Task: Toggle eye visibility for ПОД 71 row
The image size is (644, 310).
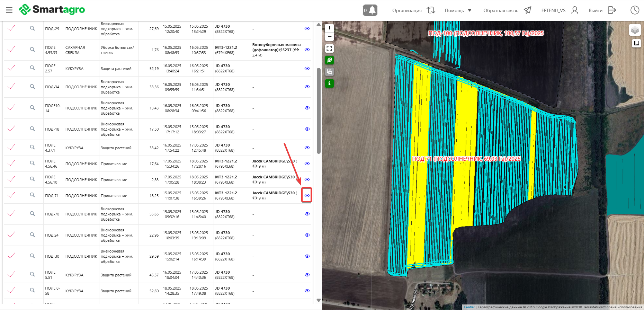Action: (307, 195)
